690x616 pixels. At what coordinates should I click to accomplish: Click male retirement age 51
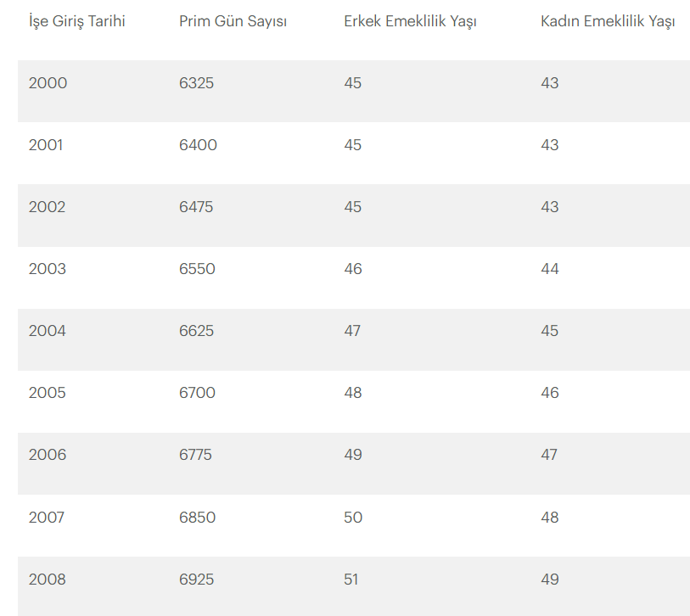click(x=351, y=580)
